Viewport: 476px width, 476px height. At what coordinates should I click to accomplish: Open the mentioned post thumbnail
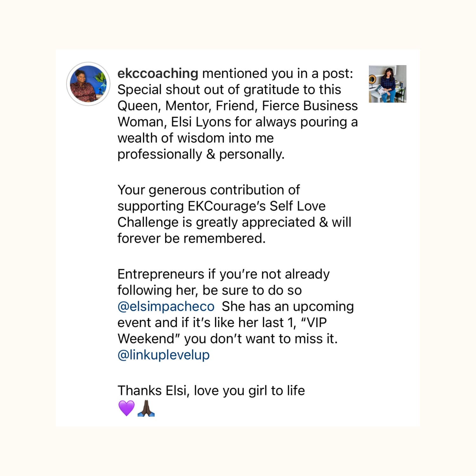387,84
